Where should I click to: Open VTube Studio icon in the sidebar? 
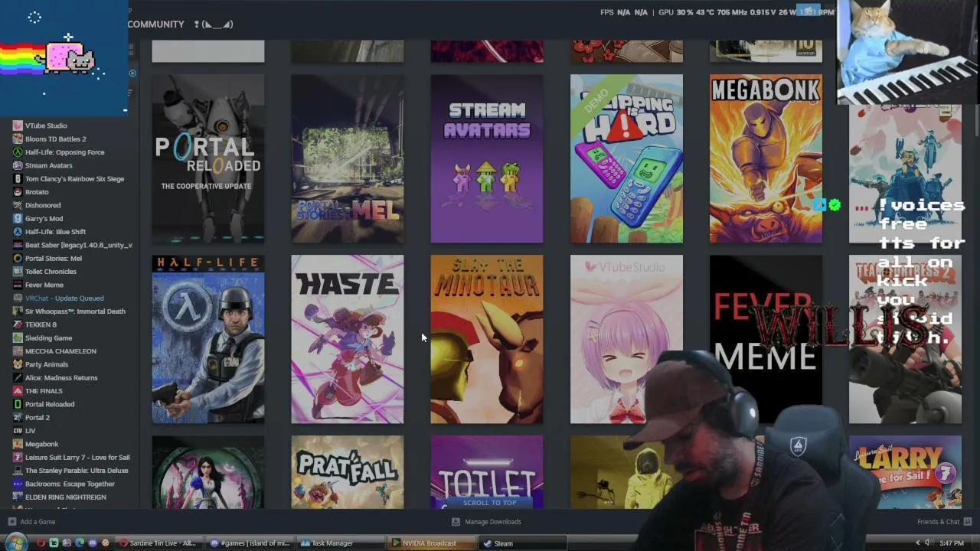[18, 126]
